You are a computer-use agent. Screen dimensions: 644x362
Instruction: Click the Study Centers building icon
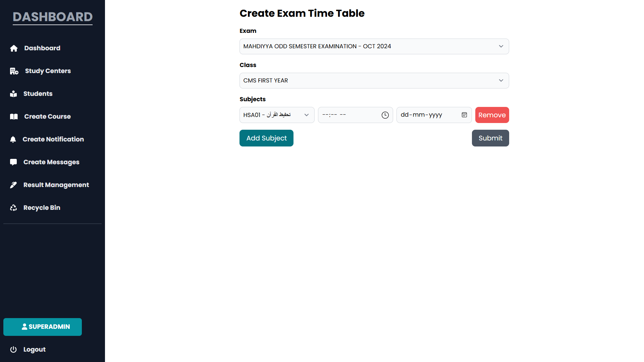point(14,71)
